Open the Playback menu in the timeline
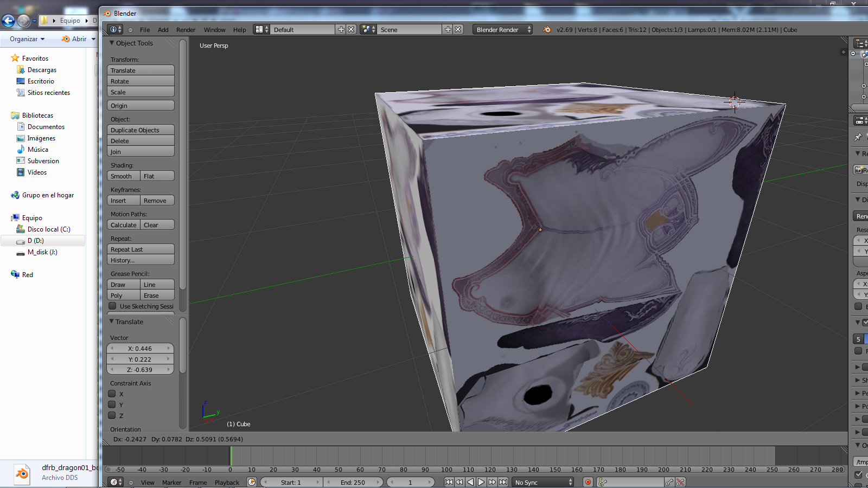 click(227, 483)
